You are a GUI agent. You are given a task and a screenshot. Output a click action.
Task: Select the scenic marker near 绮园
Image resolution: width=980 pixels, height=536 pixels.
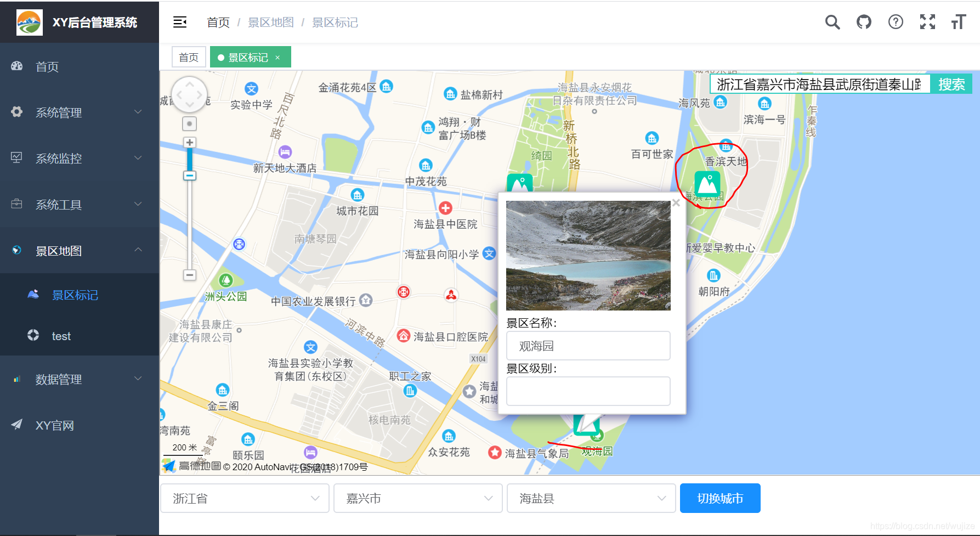tap(520, 183)
